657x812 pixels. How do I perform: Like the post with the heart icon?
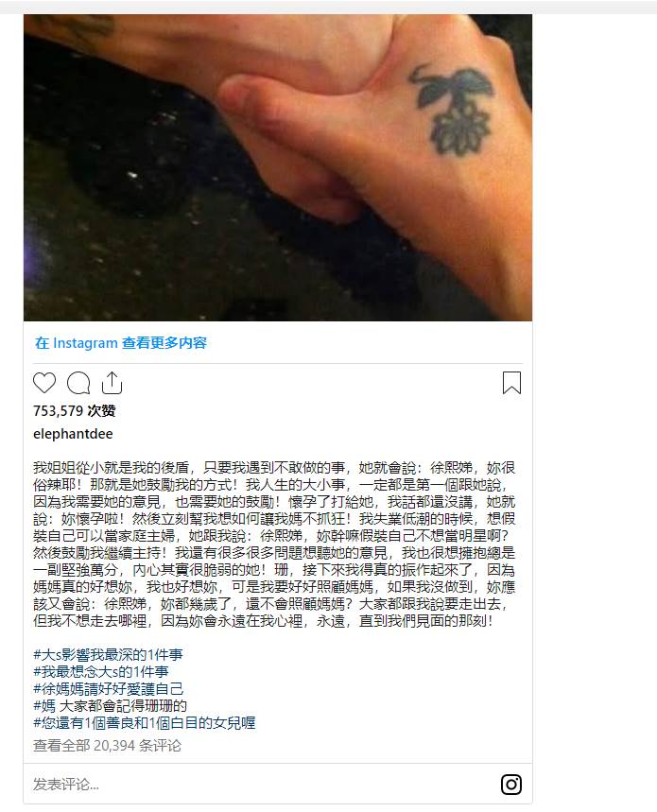[44, 383]
